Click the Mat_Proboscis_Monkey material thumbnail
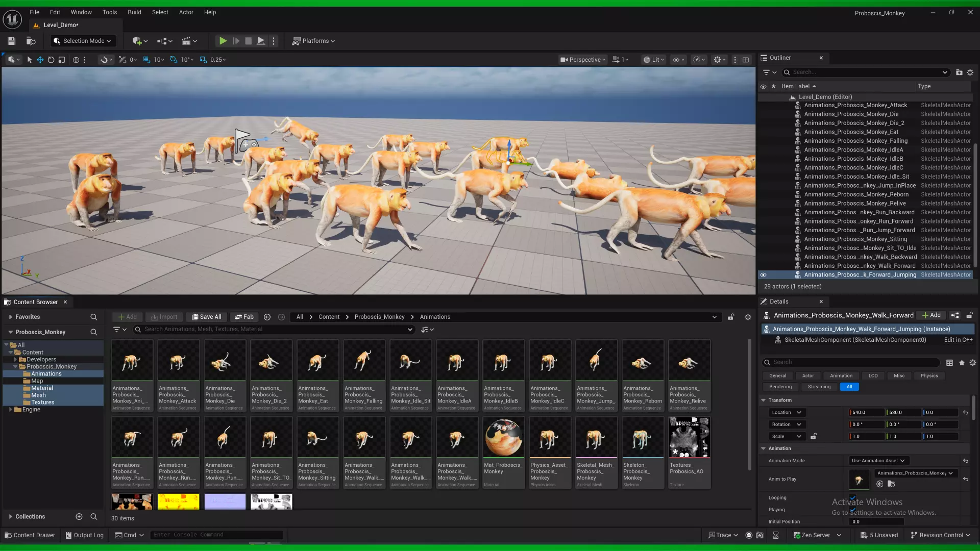The image size is (980, 551). (x=503, y=438)
